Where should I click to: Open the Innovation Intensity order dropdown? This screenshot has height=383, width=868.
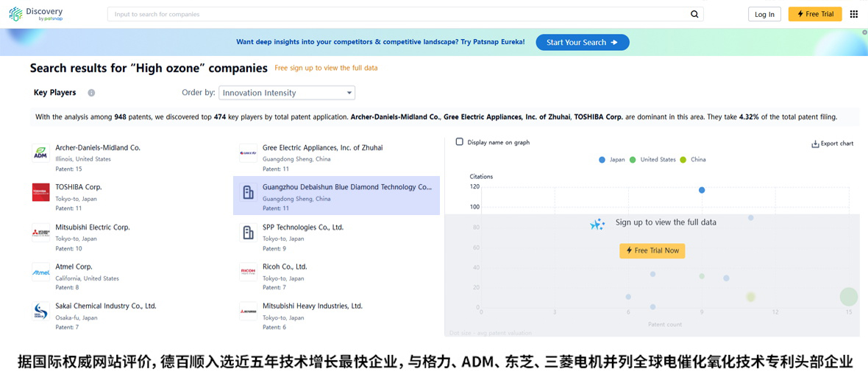coord(287,93)
